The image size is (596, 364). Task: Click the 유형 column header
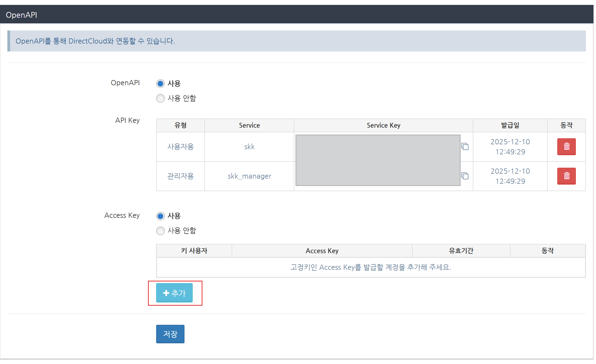(180, 126)
